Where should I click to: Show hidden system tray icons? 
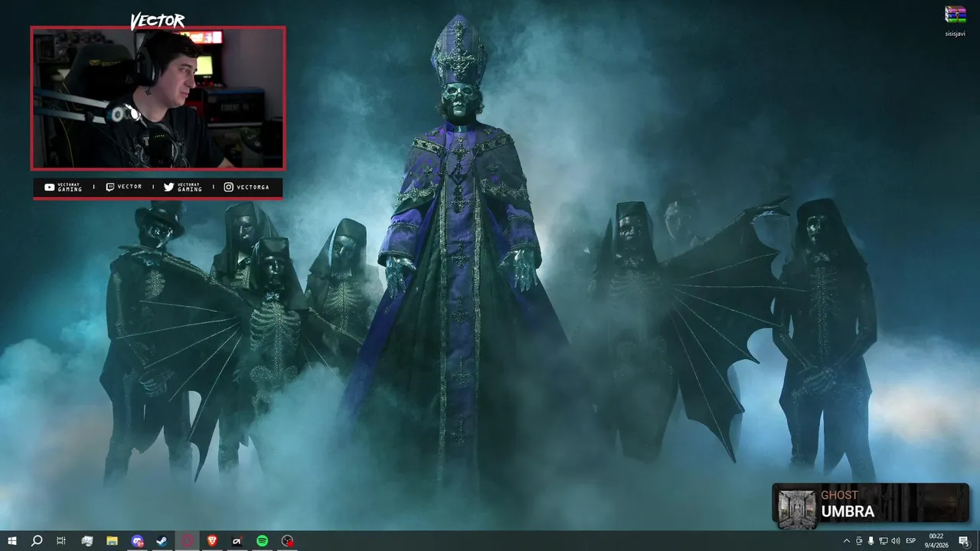846,541
